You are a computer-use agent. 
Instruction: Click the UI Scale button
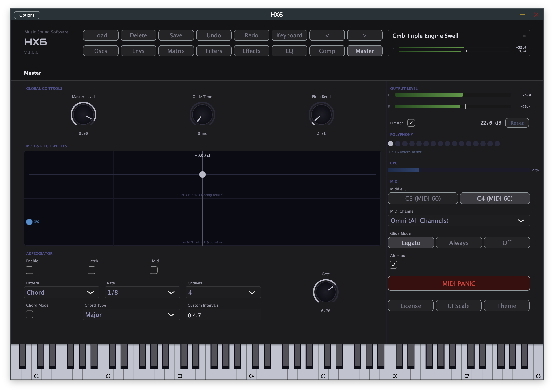[458, 306]
